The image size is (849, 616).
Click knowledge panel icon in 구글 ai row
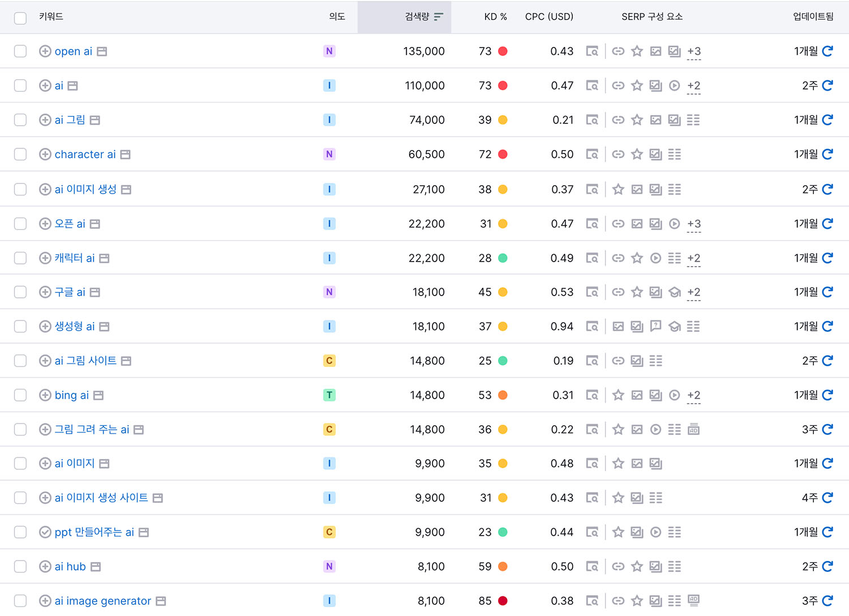tap(675, 292)
